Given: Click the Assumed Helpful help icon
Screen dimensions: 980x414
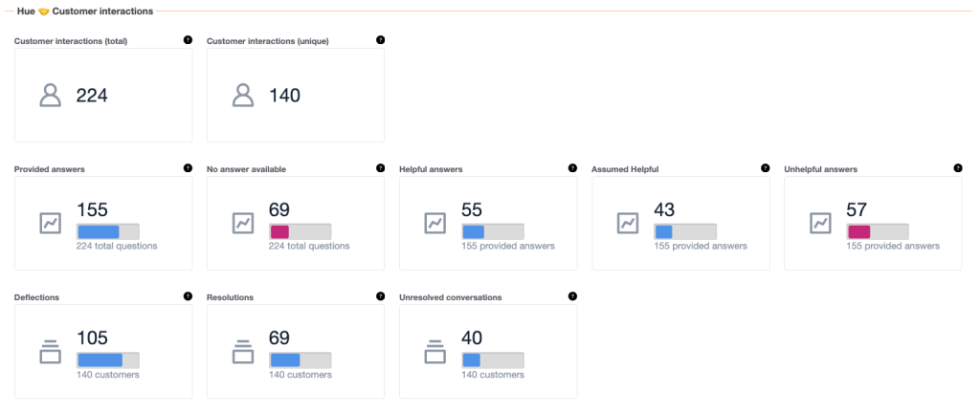Looking at the screenshot, I should 765,168.
